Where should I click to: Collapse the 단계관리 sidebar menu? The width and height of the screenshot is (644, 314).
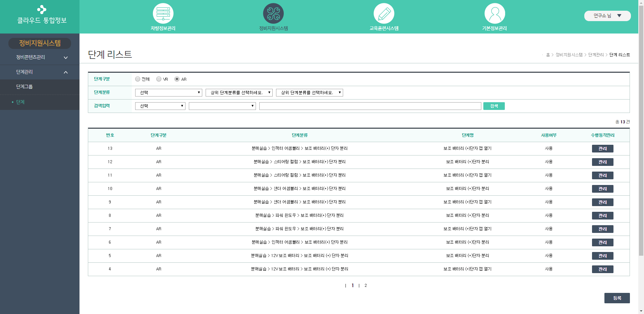coord(40,72)
